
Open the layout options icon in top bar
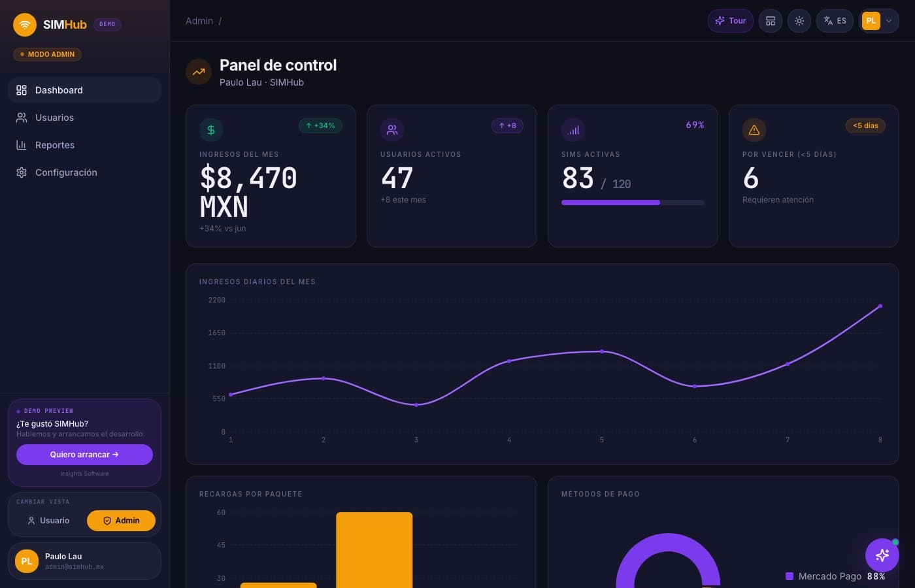(x=771, y=21)
